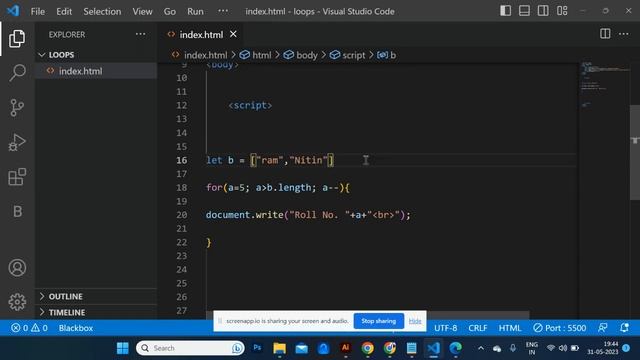The height and width of the screenshot is (360, 640).
Task: Change the CRLF end of line sequence
Action: pyautogui.click(x=478, y=328)
